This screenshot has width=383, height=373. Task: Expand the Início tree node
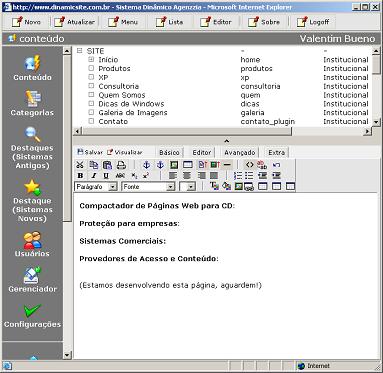point(91,59)
